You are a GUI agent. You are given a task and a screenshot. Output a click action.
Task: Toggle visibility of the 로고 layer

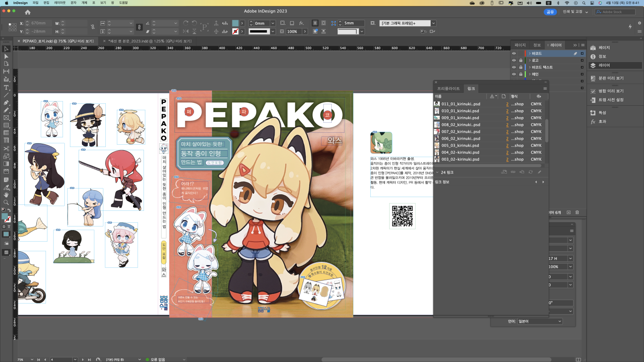(x=514, y=60)
